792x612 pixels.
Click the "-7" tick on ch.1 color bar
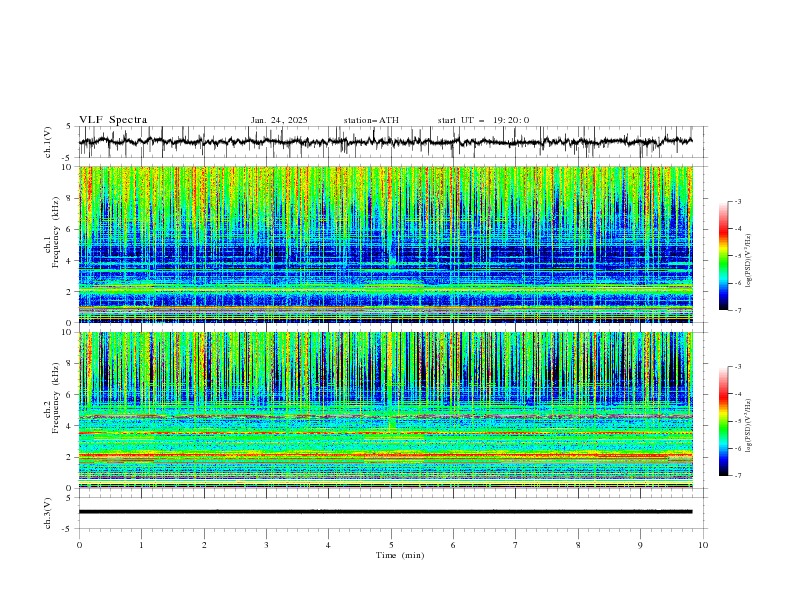pos(738,310)
